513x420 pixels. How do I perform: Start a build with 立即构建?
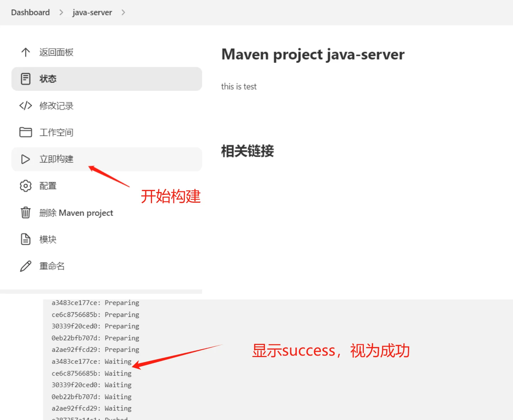(107, 159)
